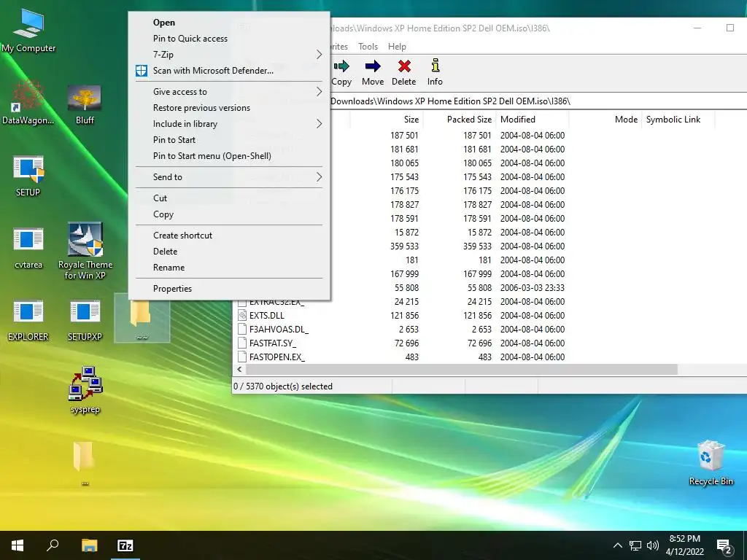This screenshot has width=747, height=560.
Task: Open the notification center icon
Action: (x=724, y=546)
